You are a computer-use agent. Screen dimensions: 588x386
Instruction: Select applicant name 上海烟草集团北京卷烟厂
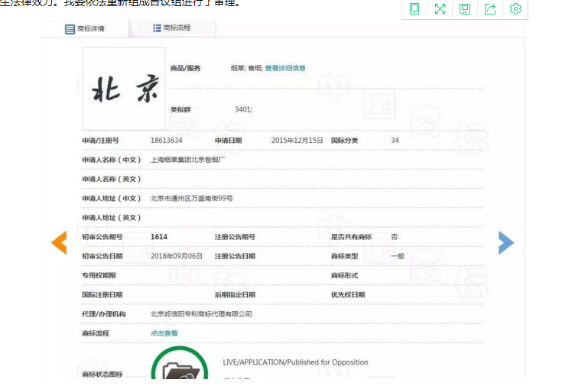point(187,160)
